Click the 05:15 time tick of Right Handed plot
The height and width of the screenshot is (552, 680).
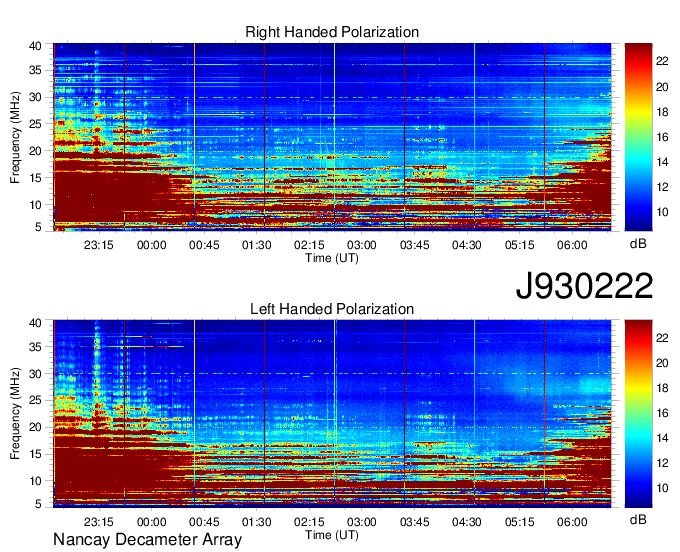point(520,245)
